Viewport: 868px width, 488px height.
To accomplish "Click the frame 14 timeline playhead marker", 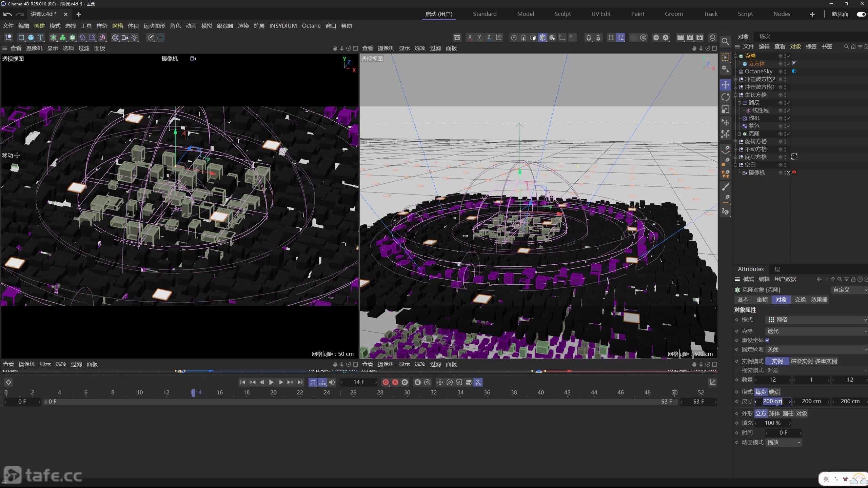I will click(x=193, y=393).
